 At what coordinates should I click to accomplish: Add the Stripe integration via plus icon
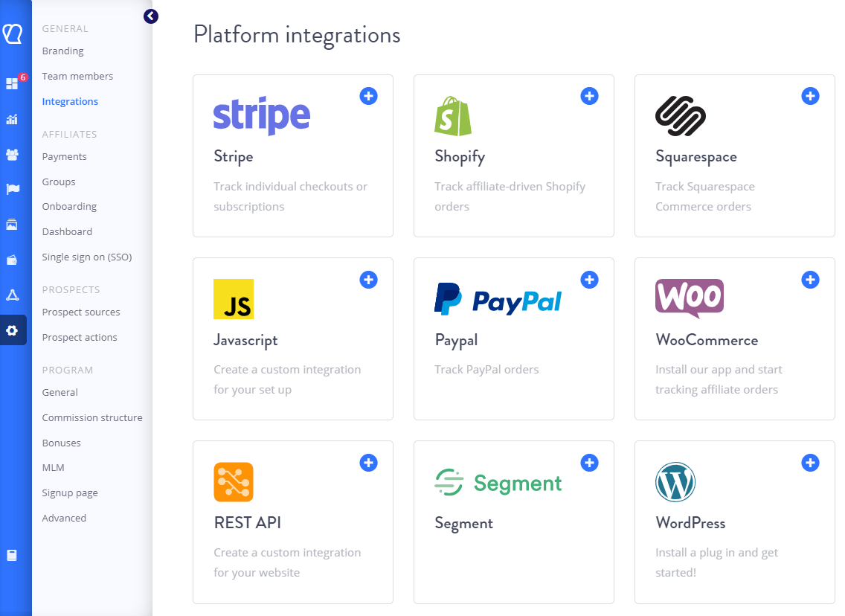(369, 97)
